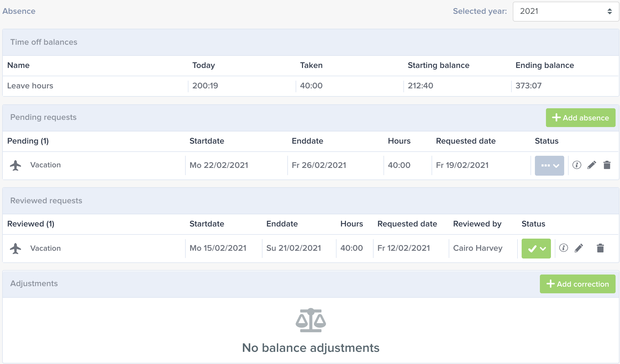Expand the approved status dropdown

click(x=536, y=248)
